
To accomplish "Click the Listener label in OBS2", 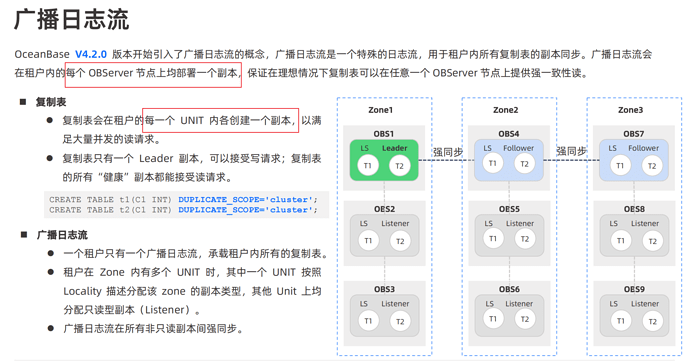I will point(395,224).
